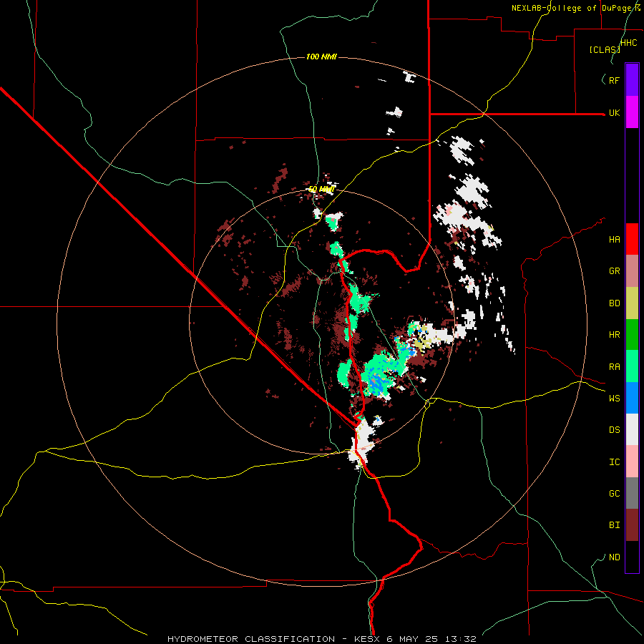Click the red HA legend color swatch
Screen dimensions: 644x644
(632, 239)
